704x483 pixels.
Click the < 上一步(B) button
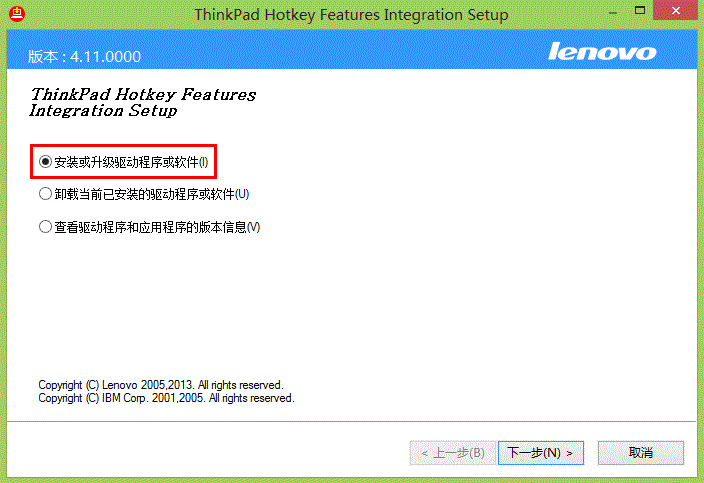[453, 453]
